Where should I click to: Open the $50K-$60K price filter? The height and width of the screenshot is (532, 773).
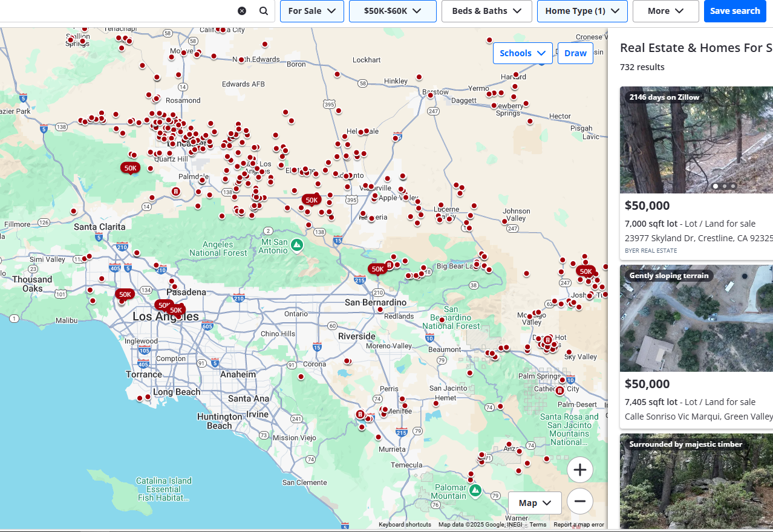pos(393,11)
